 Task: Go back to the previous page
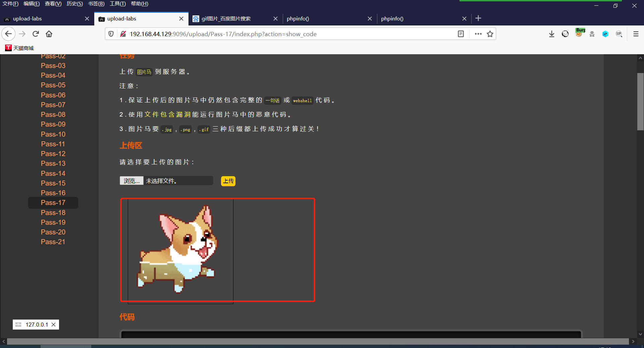point(8,34)
